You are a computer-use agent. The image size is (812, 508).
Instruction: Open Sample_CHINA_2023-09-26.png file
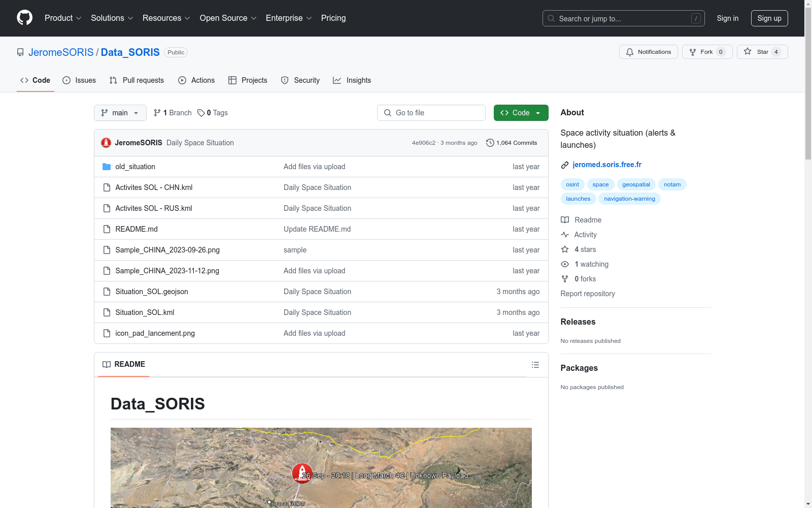click(167, 250)
